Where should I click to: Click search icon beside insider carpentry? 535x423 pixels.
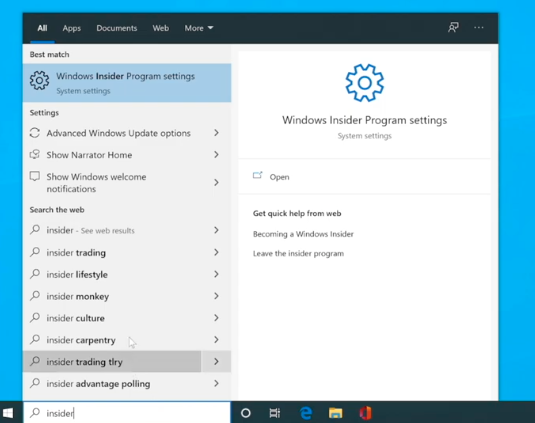[x=35, y=339]
